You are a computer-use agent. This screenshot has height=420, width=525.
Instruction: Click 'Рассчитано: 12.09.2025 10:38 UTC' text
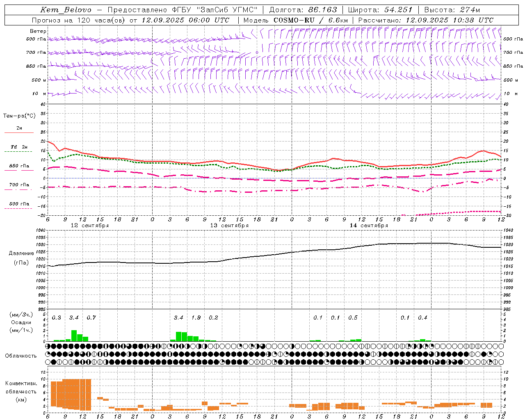coord(426,20)
